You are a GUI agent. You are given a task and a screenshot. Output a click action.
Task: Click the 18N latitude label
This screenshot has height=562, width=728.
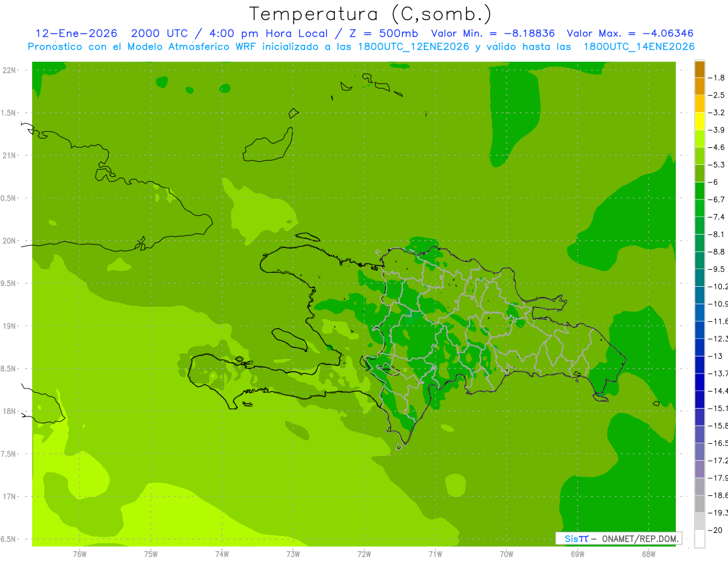click(x=10, y=411)
